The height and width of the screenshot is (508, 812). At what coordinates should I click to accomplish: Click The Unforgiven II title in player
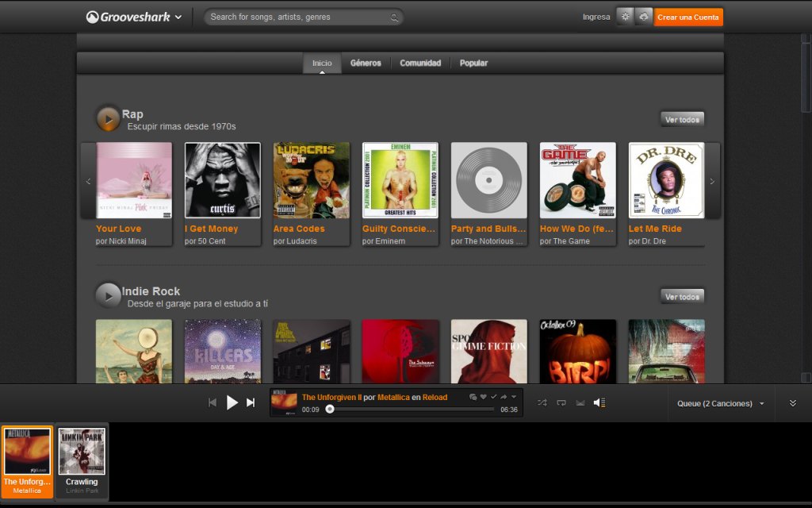point(331,398)
